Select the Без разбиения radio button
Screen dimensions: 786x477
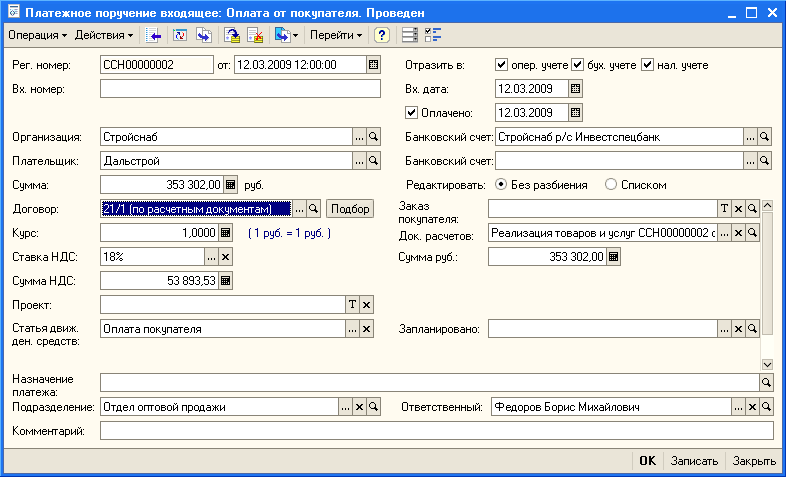coord(500,184)
